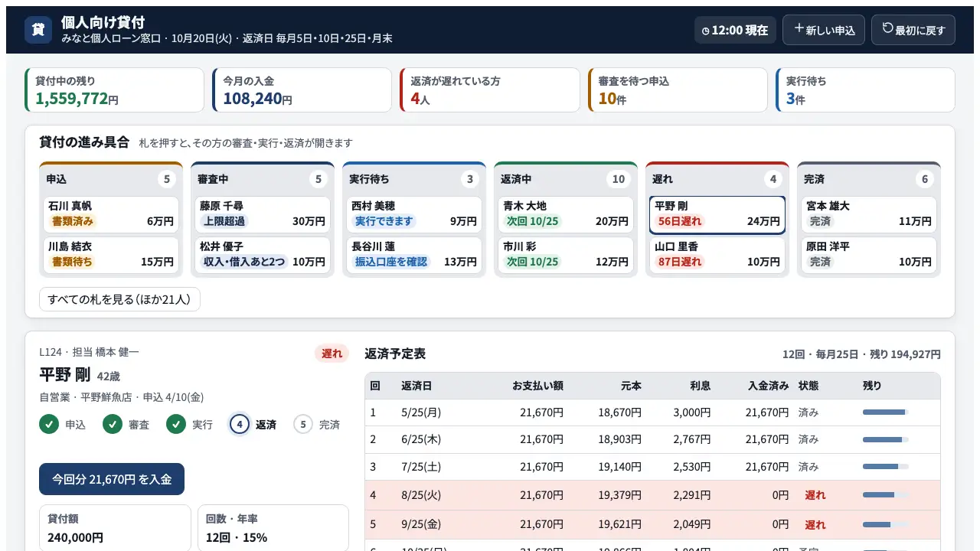Click 審査を待つ申込 summary tile
The width and height of the screenshot is (980, 551).
(678, 90)
